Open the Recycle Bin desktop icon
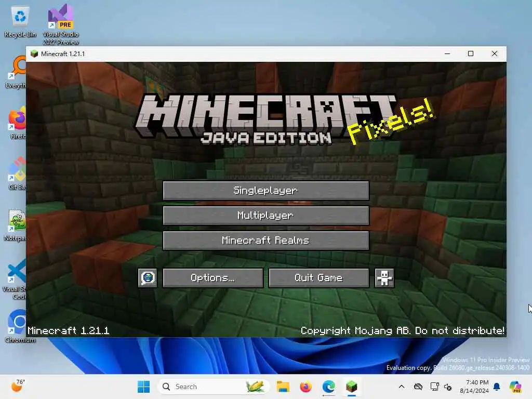This screenshot has width=532, height=399. tap(20, 21)
